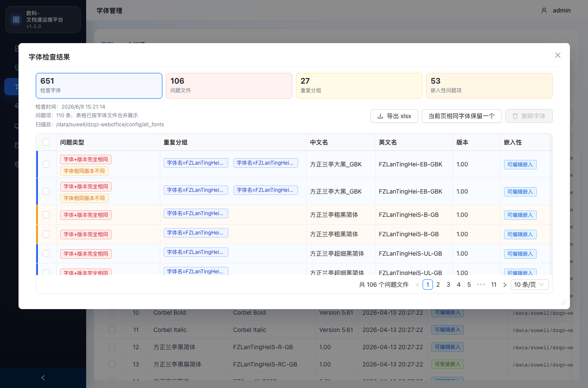Select the 106 问题文件 summary card

229,86
